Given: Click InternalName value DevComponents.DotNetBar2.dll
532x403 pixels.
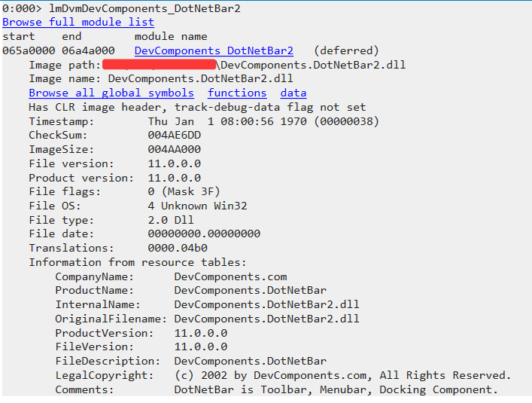Looking at the screenshot, I should [266, 304].
